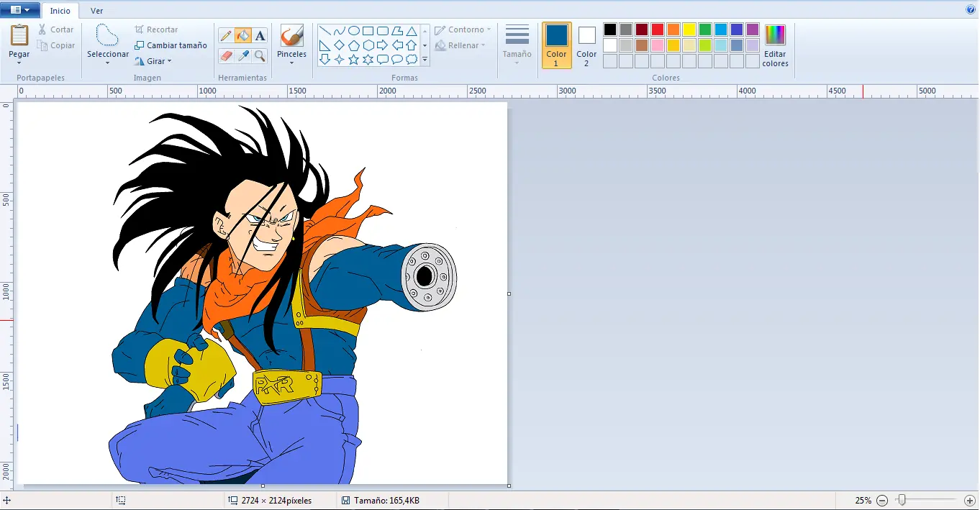Open the Pegar dropdown arrow

(x=19, y=63)
